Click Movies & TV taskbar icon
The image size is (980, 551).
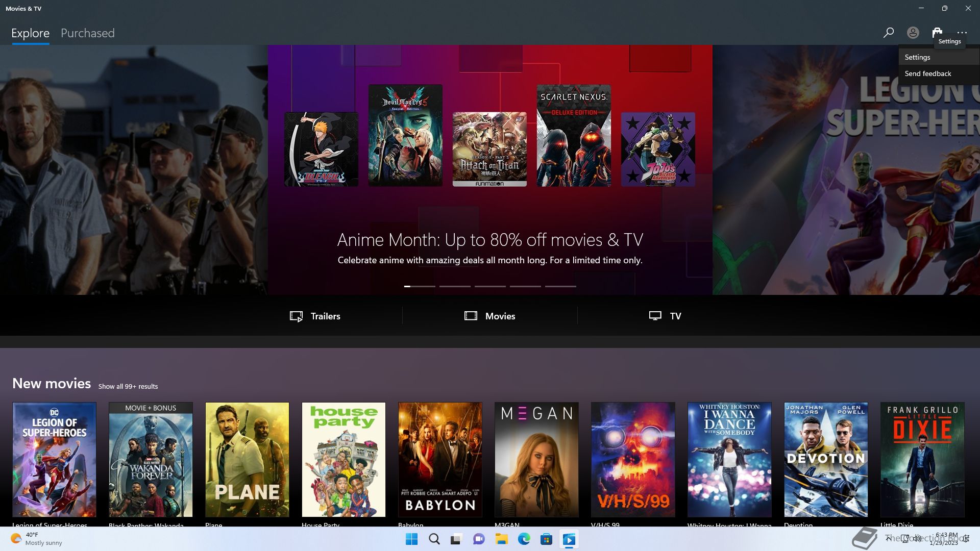(x=569, y=539)
